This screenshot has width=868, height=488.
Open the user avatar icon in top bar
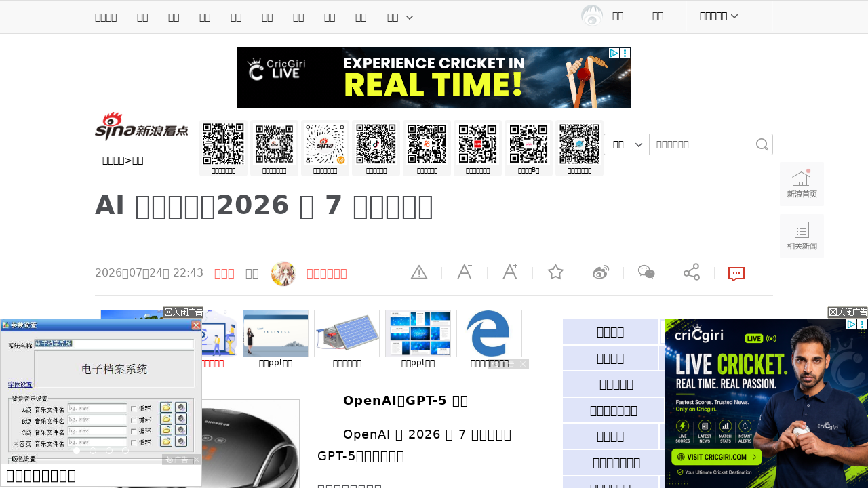(x=592, y=16)
